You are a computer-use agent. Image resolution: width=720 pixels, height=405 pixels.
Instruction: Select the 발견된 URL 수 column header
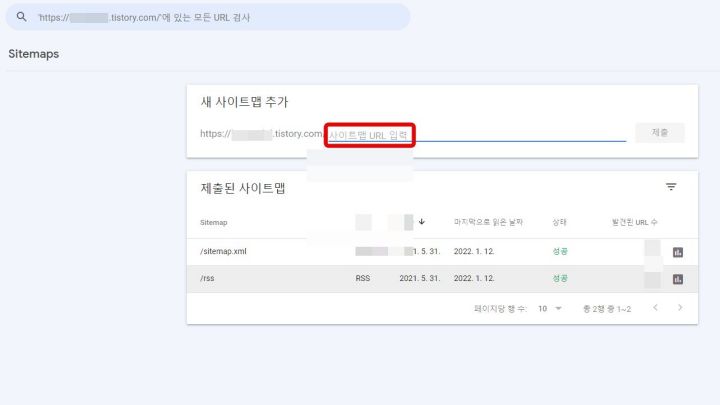click(x=634, y=222)
